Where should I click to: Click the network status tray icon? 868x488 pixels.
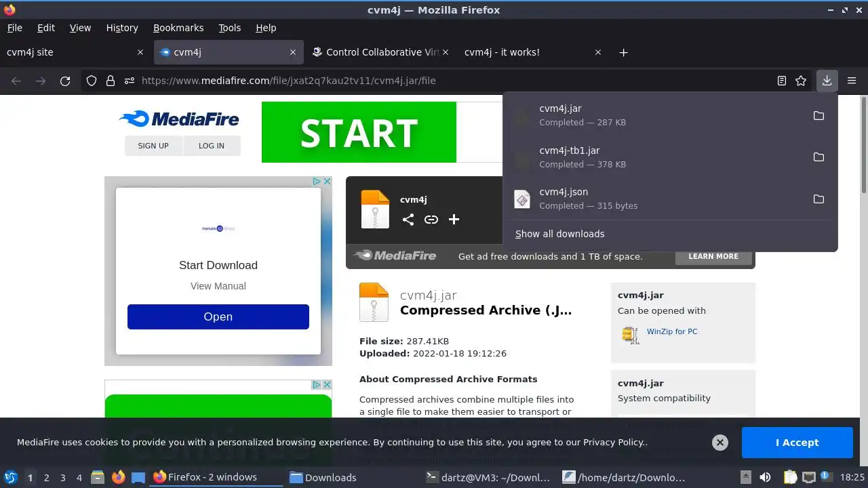click(809, 477)
